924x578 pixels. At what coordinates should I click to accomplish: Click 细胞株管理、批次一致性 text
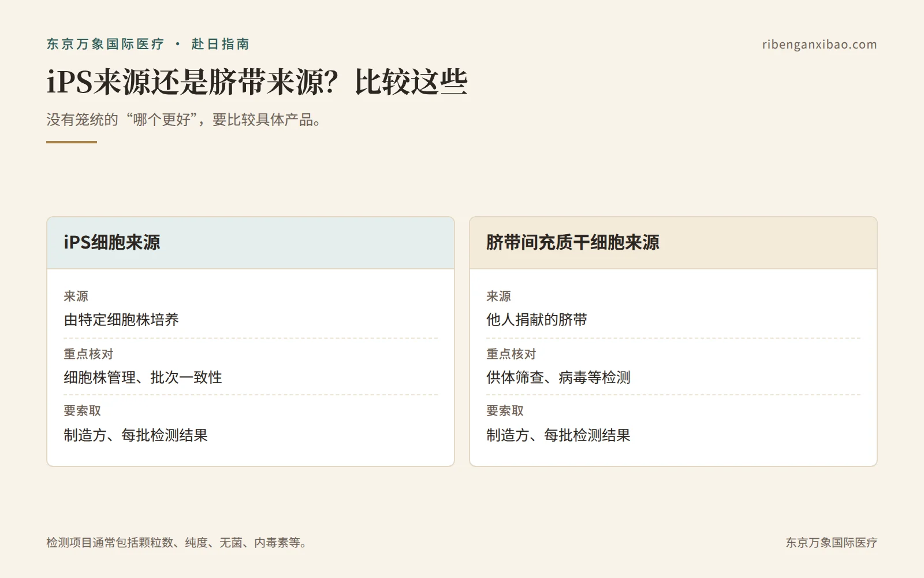click(x=143, y=377)
